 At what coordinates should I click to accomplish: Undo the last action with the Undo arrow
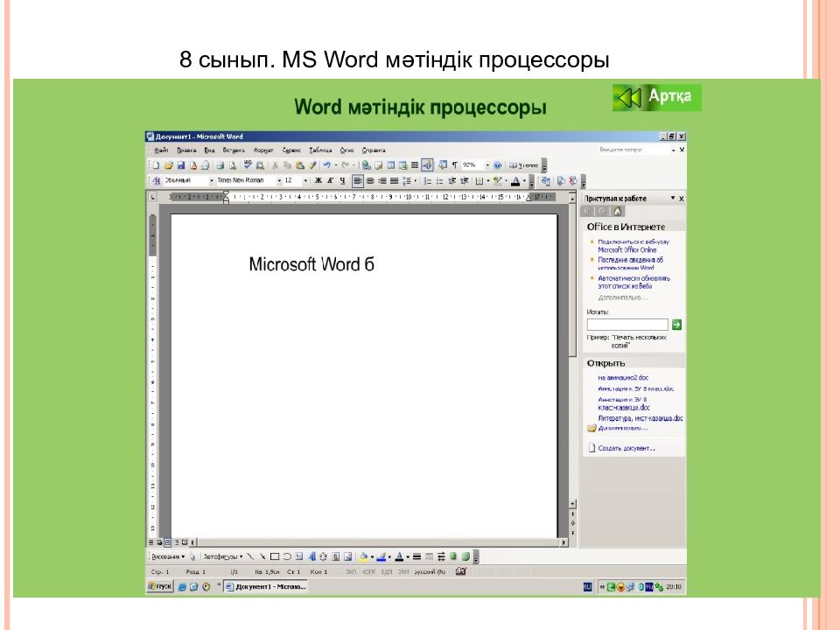(326, 165)
